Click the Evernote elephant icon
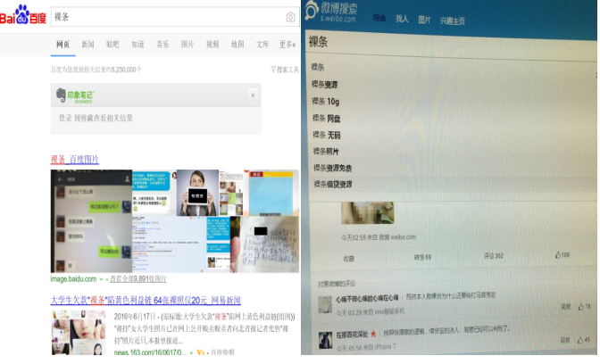 point(61,95)
